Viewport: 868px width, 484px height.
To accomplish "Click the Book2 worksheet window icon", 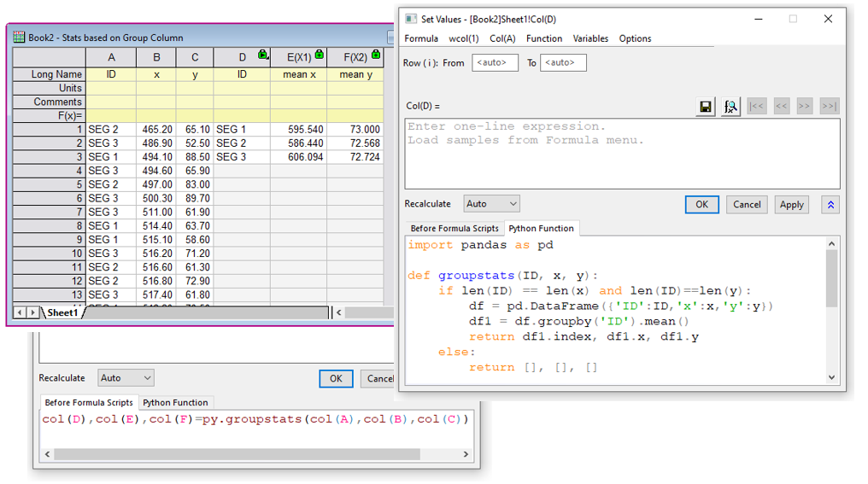I will [x=19, y=38].
